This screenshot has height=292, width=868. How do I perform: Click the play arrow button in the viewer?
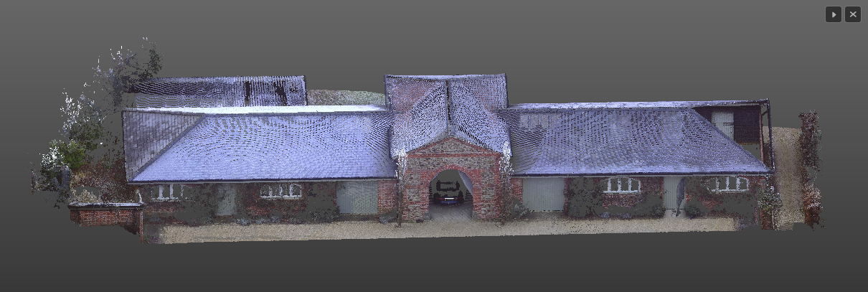(x=833, y=14)
